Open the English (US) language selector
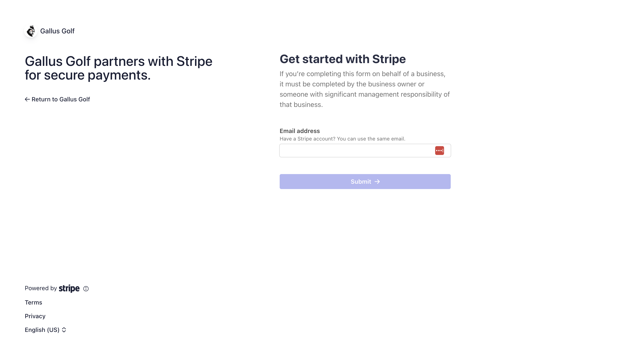Viewport: 644px width, 349px height. click(46, 330)
